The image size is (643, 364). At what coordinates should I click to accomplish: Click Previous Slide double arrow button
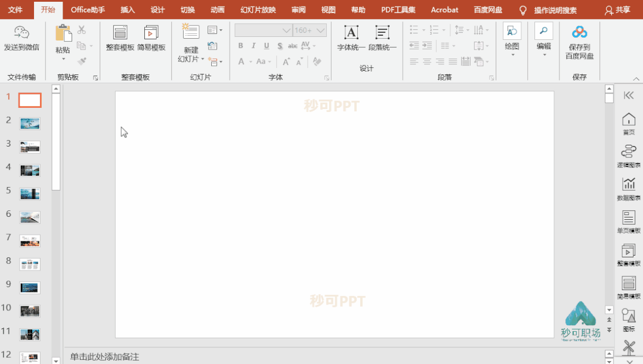click(x=610, y=319)
